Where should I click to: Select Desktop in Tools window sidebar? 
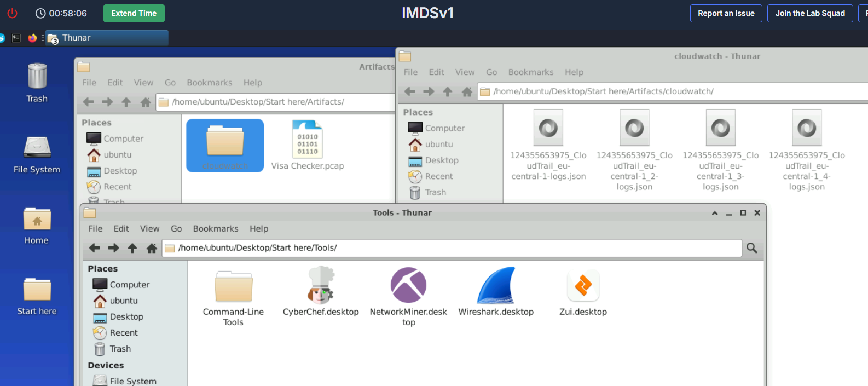[119, 316]
